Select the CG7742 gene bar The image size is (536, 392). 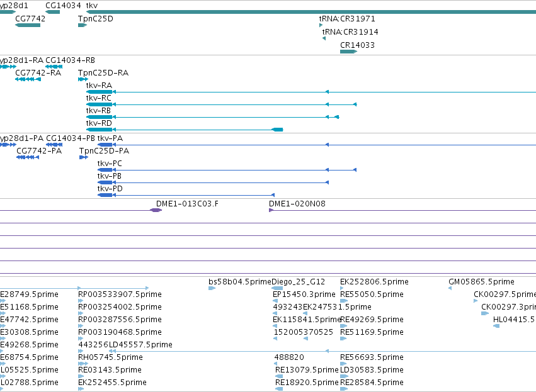[x=28, y=25]
